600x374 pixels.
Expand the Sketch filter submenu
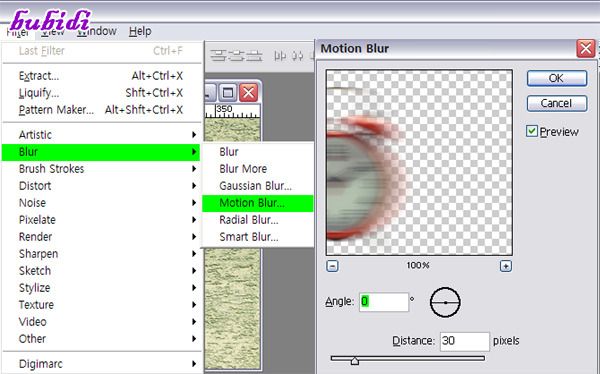[x=101, y=271]
